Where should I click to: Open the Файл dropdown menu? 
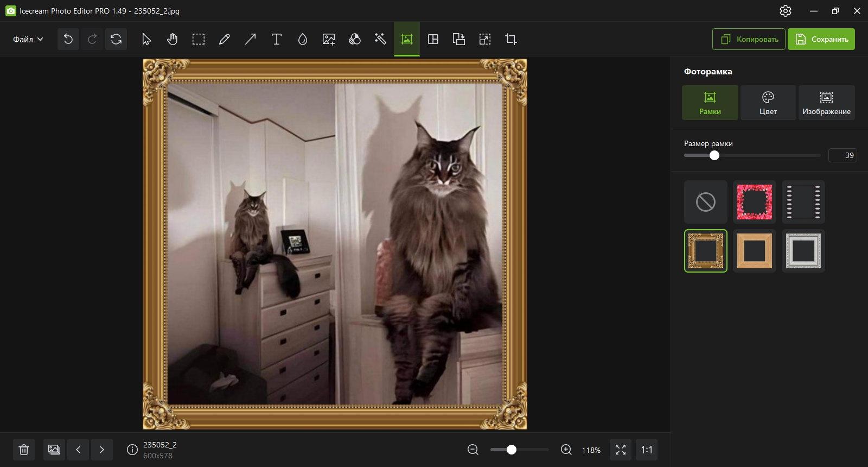point(28,39)
